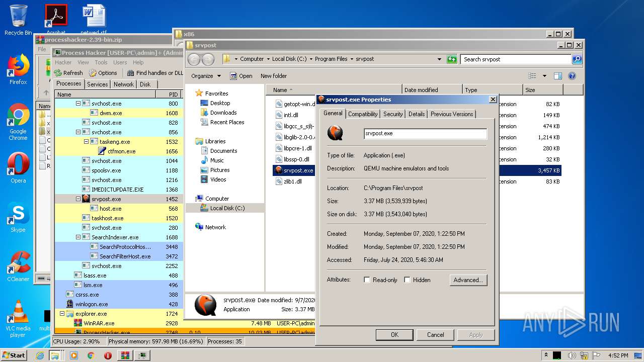Collapse srvpost.exe process tree node

point(78,199)
